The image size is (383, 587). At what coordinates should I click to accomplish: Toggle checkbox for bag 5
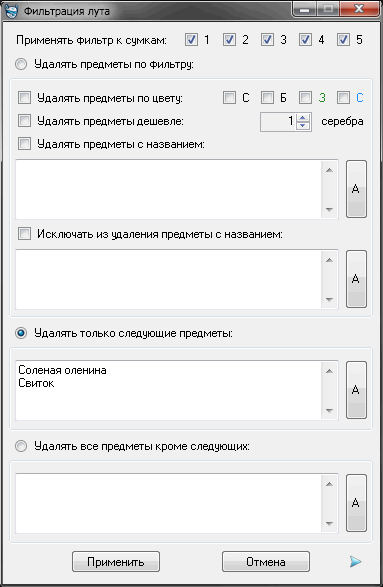tap(343, 39)
